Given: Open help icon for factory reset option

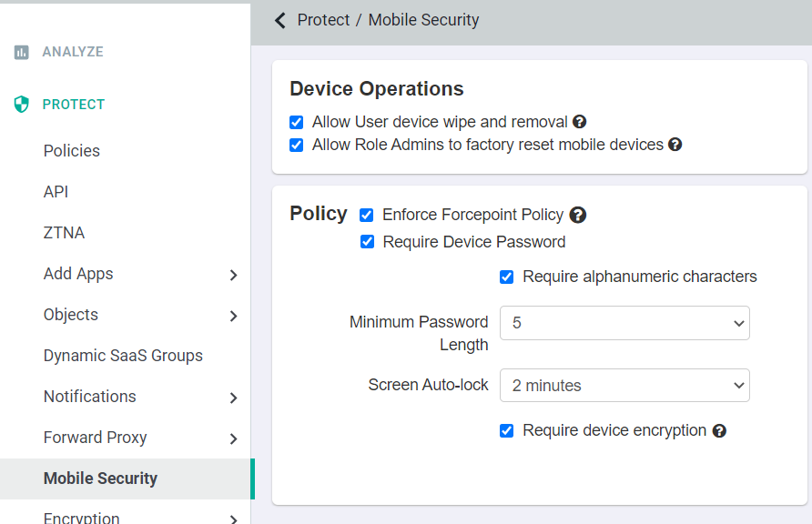Looking at the screenshot, I should click(675, 145).
